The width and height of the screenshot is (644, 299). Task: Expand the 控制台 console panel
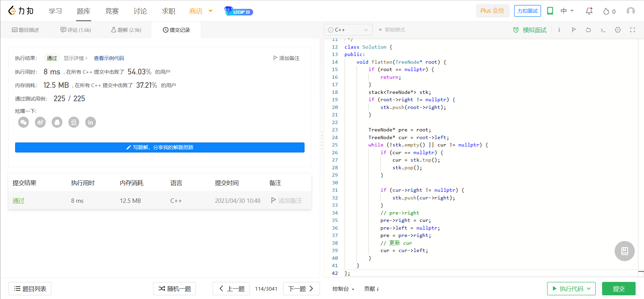click(x=343, y=289)
